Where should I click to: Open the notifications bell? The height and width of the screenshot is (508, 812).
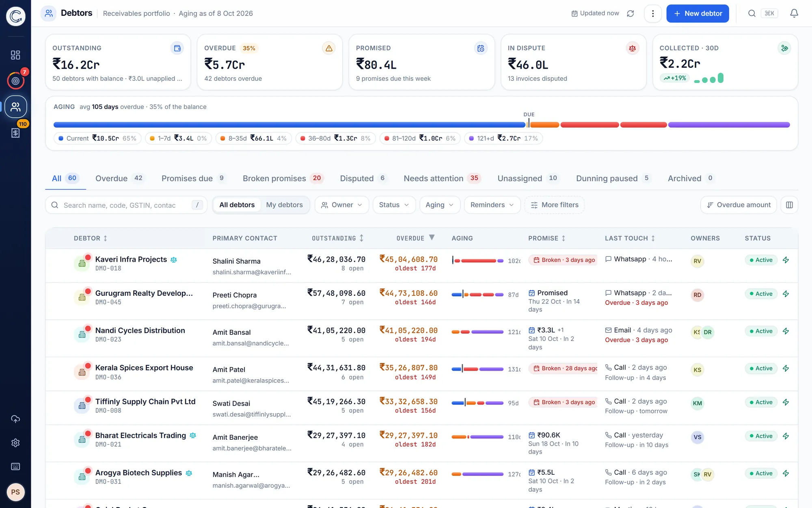pos(794,13)
